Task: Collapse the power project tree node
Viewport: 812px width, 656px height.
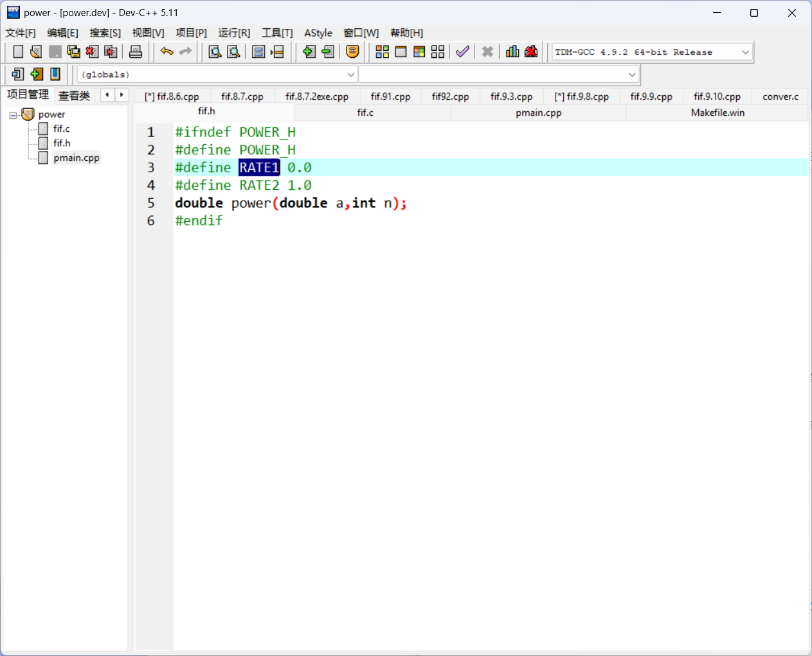Action: tap(13, 115)
